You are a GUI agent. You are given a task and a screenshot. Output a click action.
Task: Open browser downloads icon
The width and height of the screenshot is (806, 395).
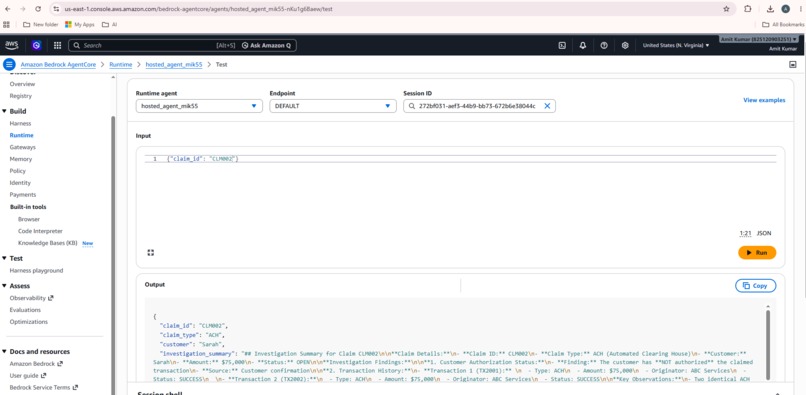point(770,9)
